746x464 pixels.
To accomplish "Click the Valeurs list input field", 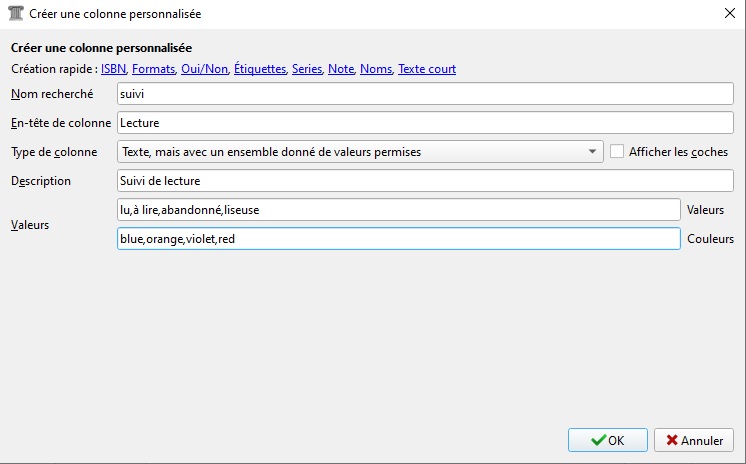I will pos(398,210).
